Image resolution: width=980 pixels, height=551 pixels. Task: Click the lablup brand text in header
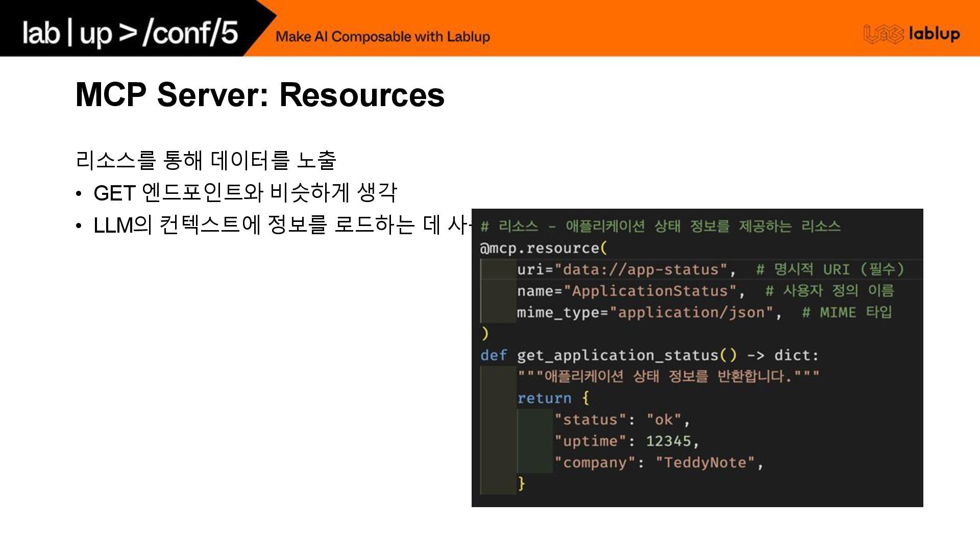click(x=934, y=34)
